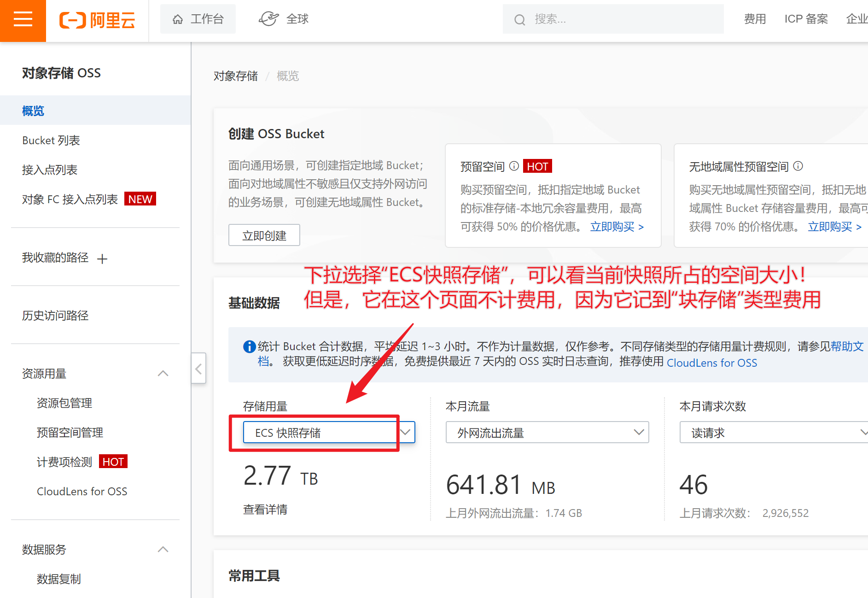The height and width of the screenshot is (598, 868).
Task: Click the globe planet icon beside 全球
Action: coord(269,19)
